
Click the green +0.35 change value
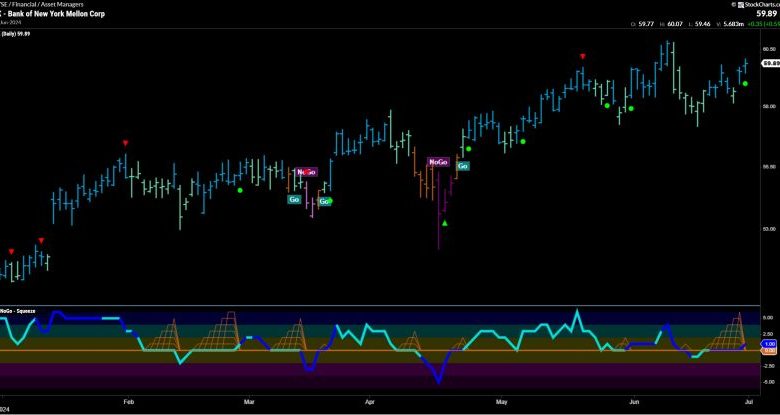pos(755,23)
